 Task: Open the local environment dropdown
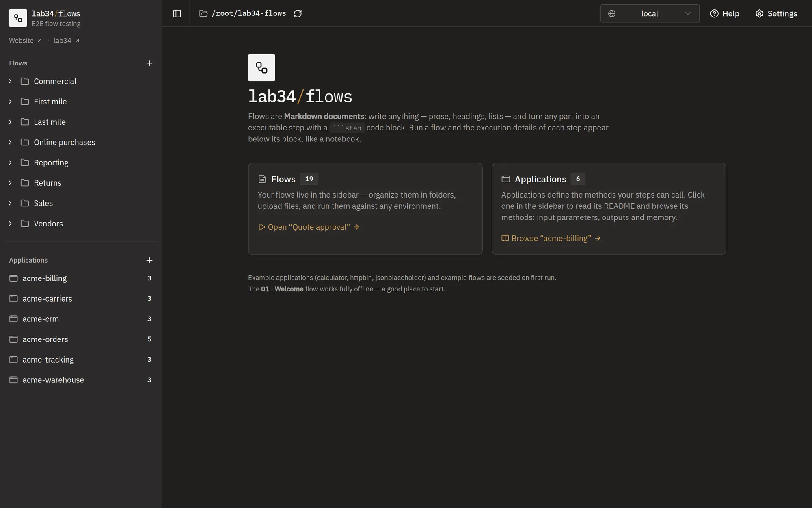pos(650,13)
